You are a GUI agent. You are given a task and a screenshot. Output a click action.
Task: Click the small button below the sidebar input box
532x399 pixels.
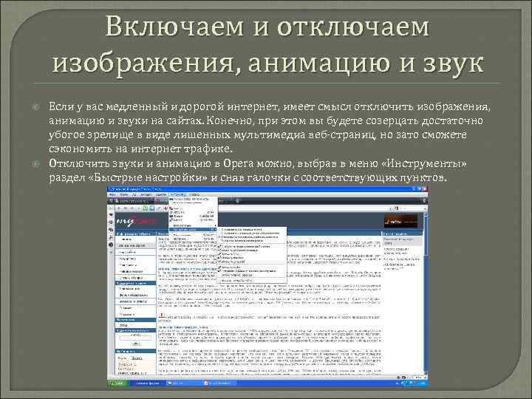(136, 344)
